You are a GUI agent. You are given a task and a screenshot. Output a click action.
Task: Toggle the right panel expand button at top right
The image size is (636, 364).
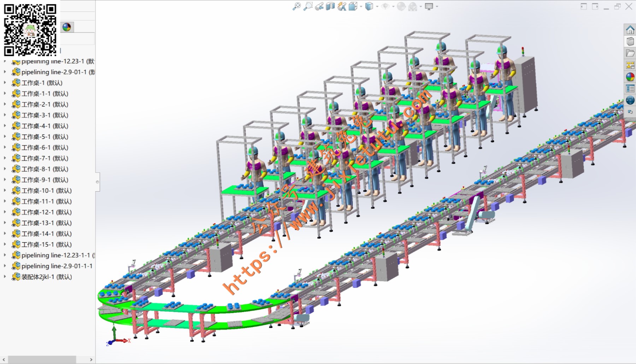595,6
